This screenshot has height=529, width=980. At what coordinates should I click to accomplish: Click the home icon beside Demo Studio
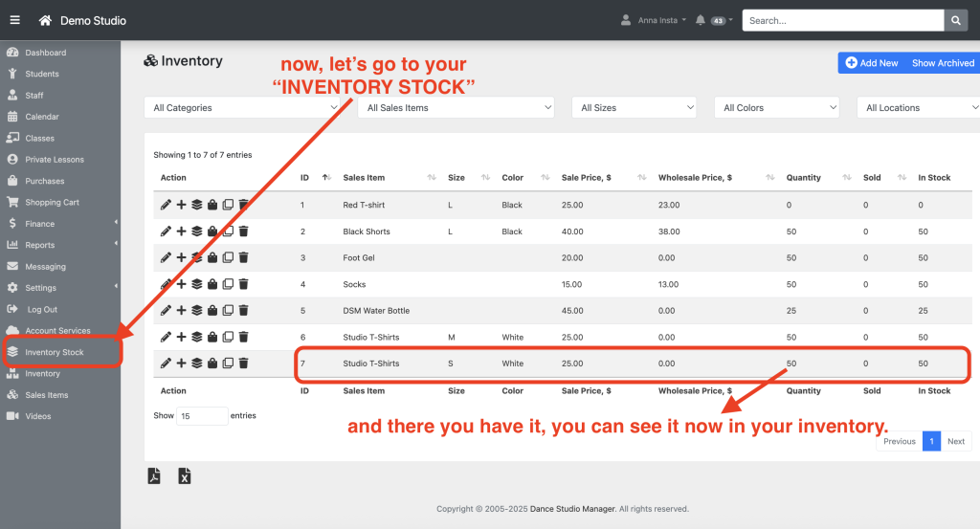pyautogui.click(x=45, y=21)
